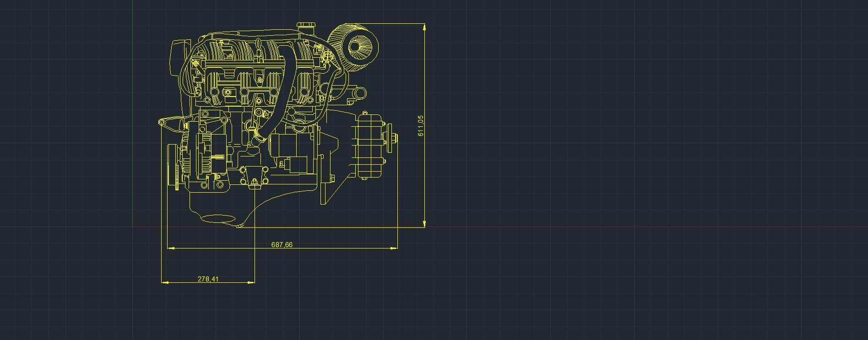The image size is (868, 340).
Task: Click the 278,41 dimension label
Action: 208,279
